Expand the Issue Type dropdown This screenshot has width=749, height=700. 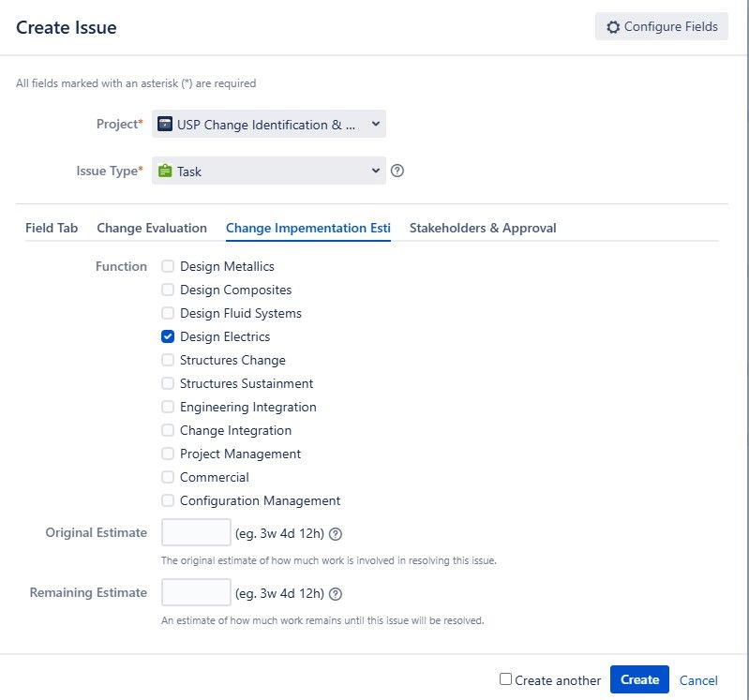tap(269, 171)
